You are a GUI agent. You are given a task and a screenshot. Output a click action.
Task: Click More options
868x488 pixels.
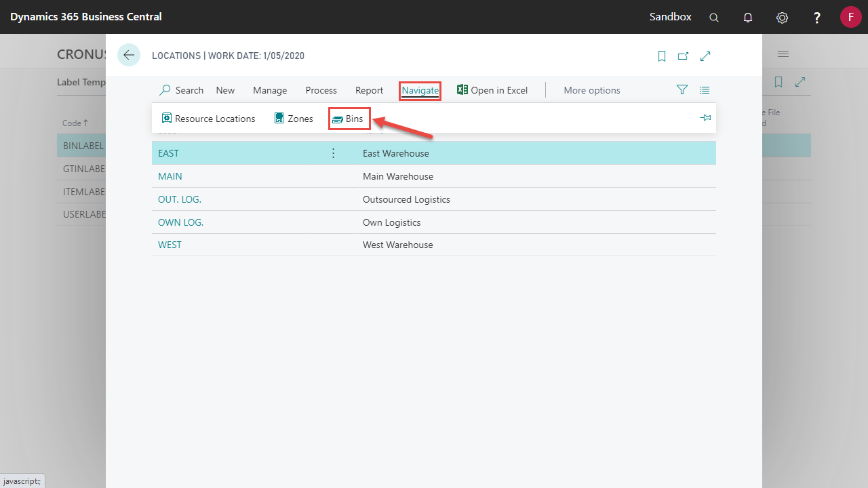click(592, 90)
